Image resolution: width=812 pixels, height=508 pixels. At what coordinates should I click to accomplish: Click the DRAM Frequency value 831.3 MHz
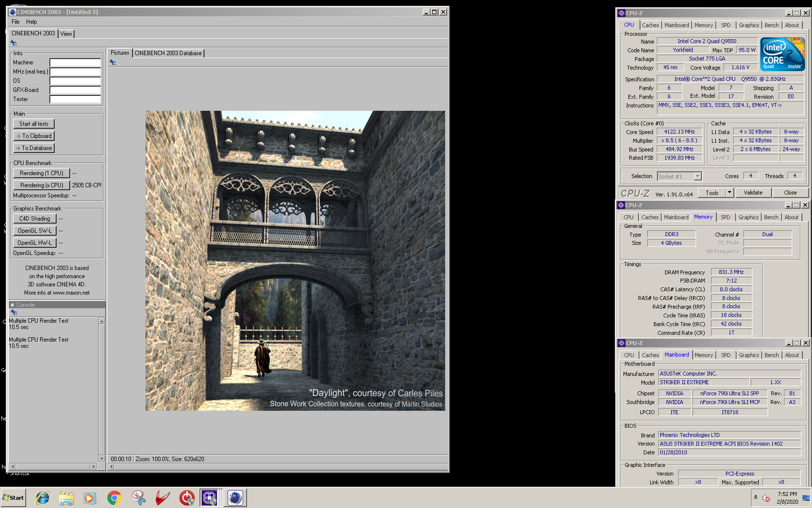point(731,272)
